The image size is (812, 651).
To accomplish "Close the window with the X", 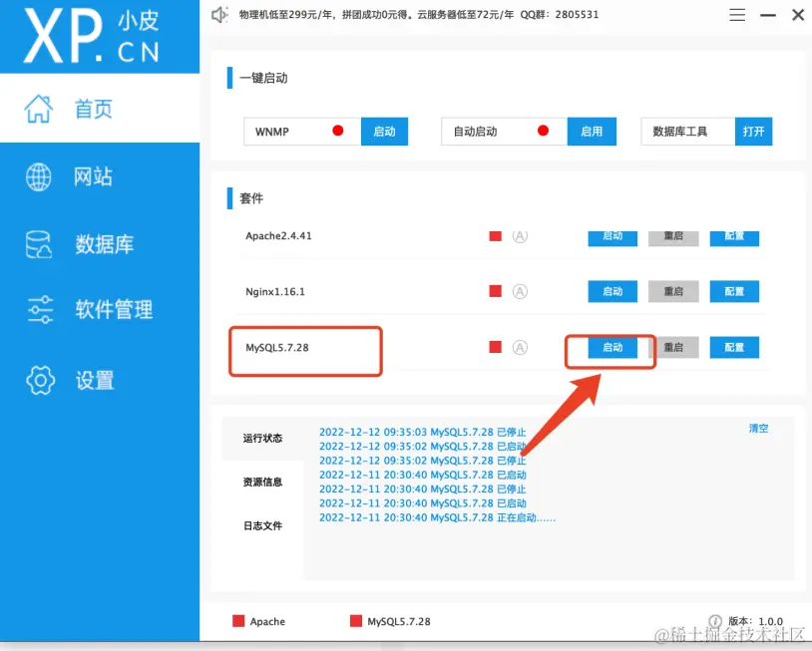I will (x=798, y=15).
